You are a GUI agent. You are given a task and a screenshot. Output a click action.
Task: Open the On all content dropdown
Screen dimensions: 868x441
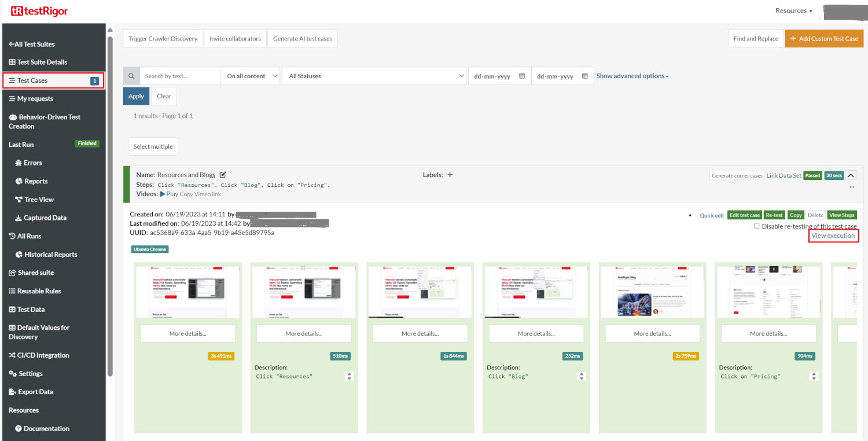250,76
